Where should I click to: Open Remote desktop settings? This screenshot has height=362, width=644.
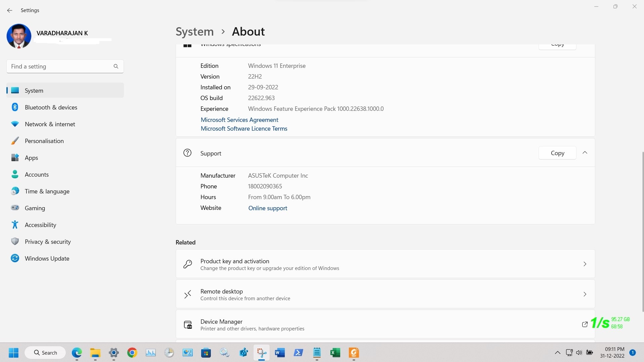click(385, 294)
